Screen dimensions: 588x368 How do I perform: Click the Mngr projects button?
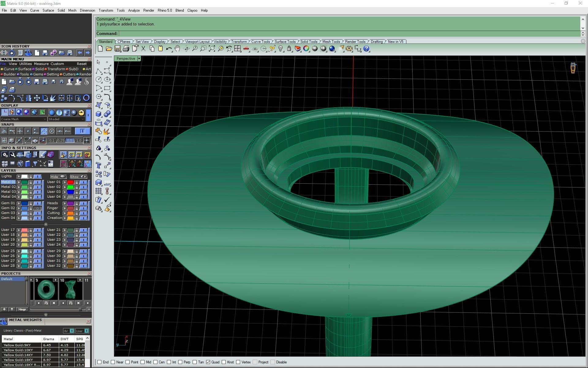click(x=22, y=309)
